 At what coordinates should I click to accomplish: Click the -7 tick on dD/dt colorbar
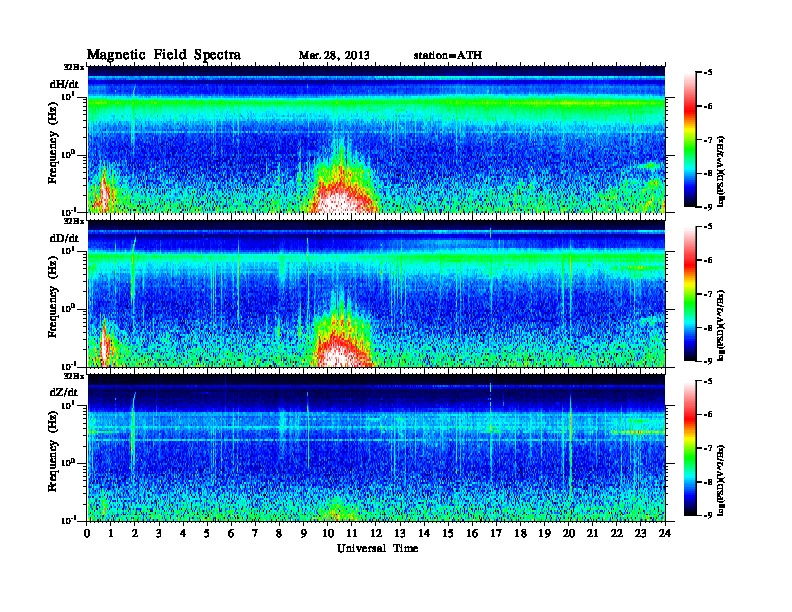pyautogui.click(x=708, y=294)
